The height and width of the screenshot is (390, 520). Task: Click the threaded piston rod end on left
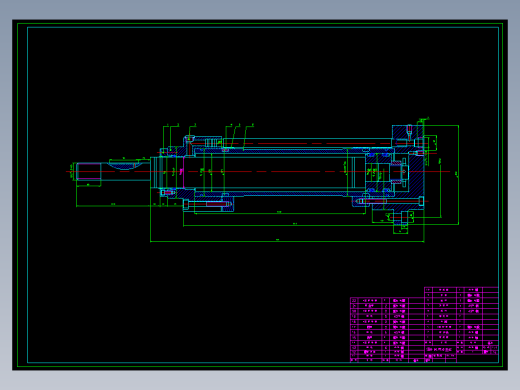coord(89,172)
